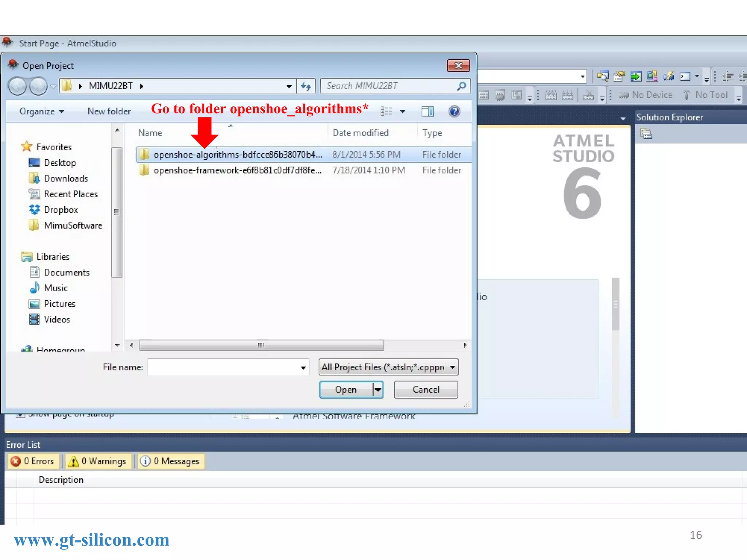
Task: Sort by Date modified column header
Action: (360, 133)
